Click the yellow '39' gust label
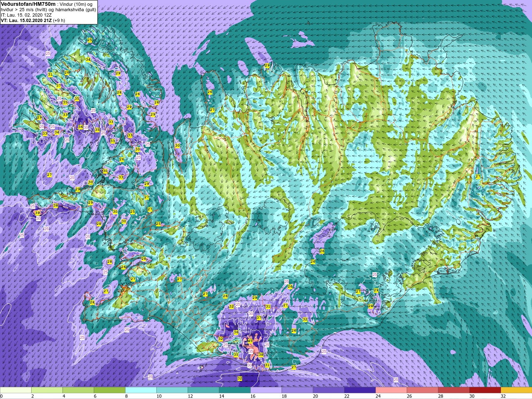 coord(37,213)
